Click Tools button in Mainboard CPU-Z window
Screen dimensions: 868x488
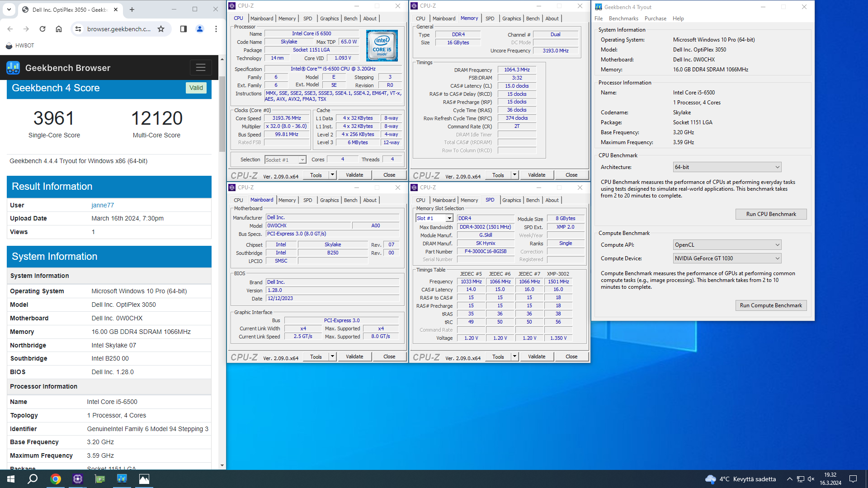pyautogui.click(x=316, y=357)
